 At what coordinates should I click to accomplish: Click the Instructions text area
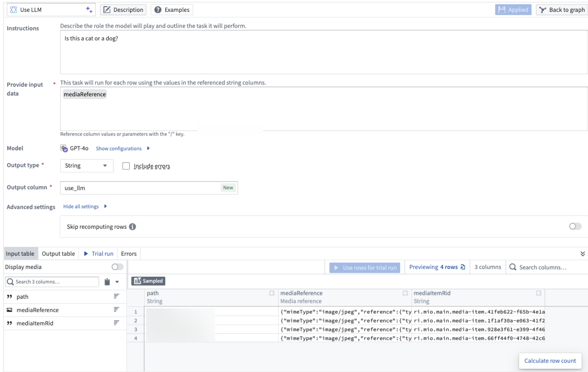click(x=324, y=52)
